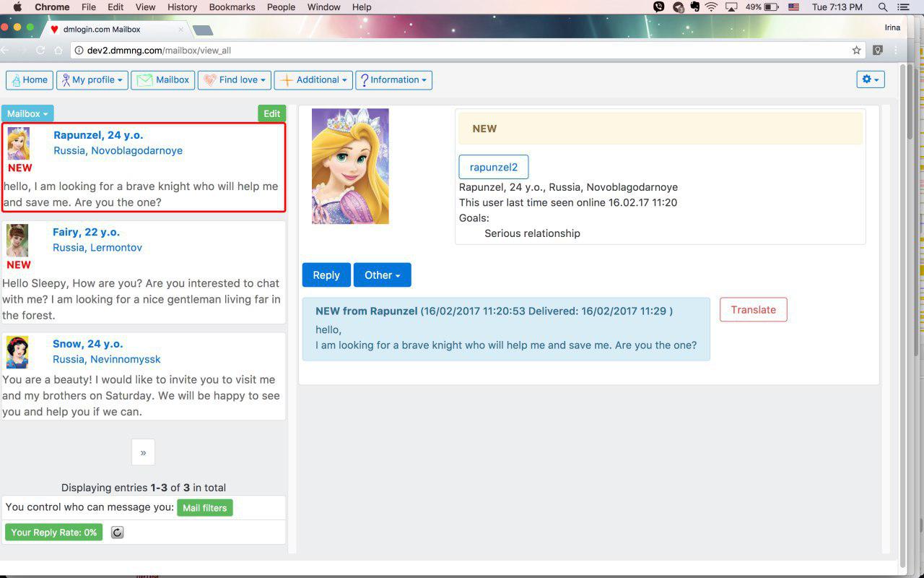Go back in browser history
924x578 pixels.
pos(4,51)
